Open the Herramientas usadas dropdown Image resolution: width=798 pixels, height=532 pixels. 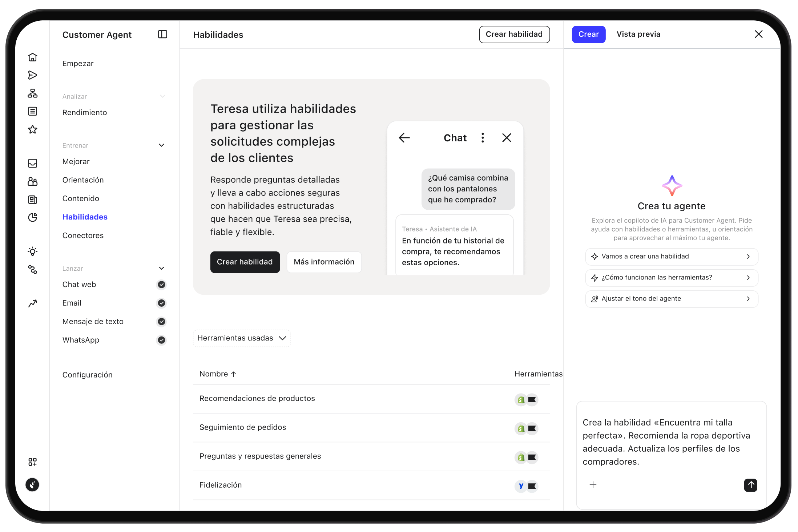click(x=242, y=338)
